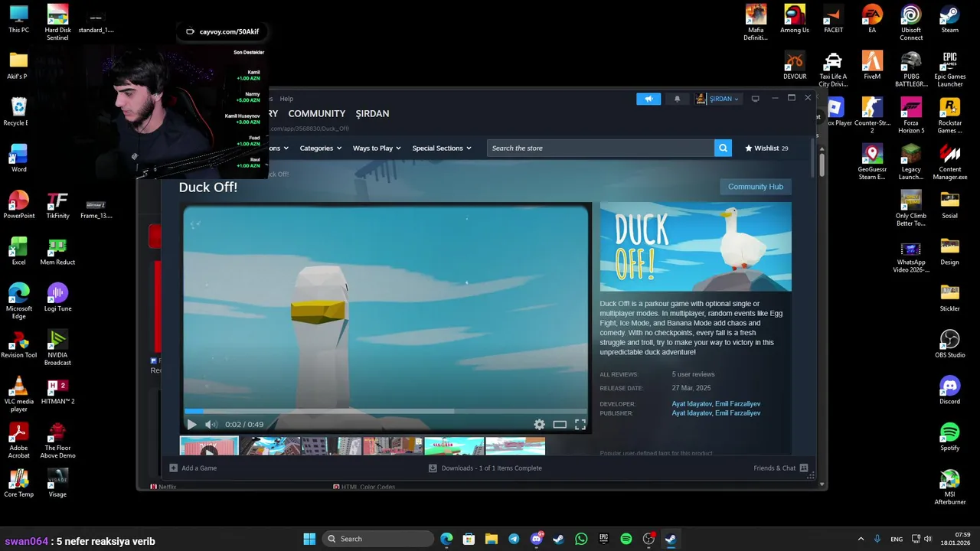Open Ubisoft Connect desktop shortcut
980x551 pixels.
point(911,23)
